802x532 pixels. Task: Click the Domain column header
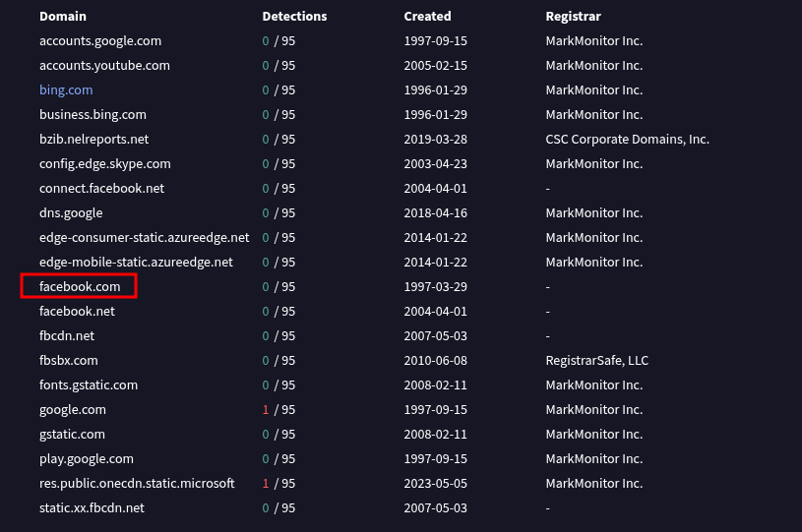coord(63,17)
